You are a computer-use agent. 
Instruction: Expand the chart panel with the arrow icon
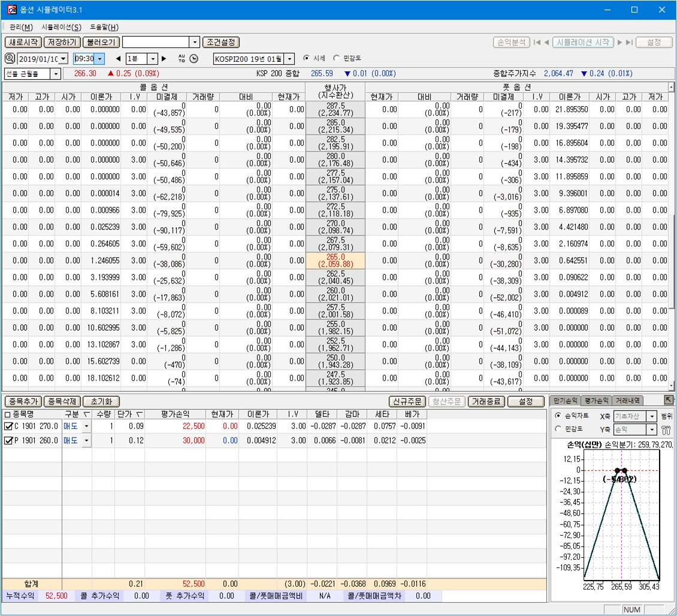tap(669, 400)
